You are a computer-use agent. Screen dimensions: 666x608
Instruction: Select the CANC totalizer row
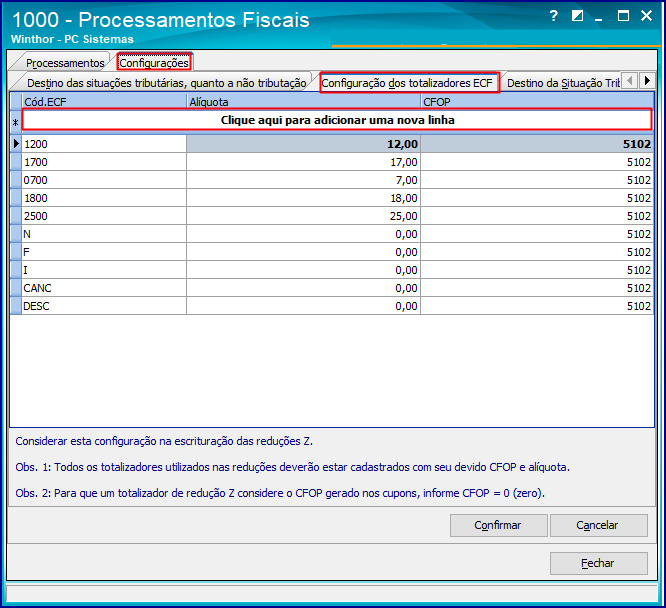[104, 288]
